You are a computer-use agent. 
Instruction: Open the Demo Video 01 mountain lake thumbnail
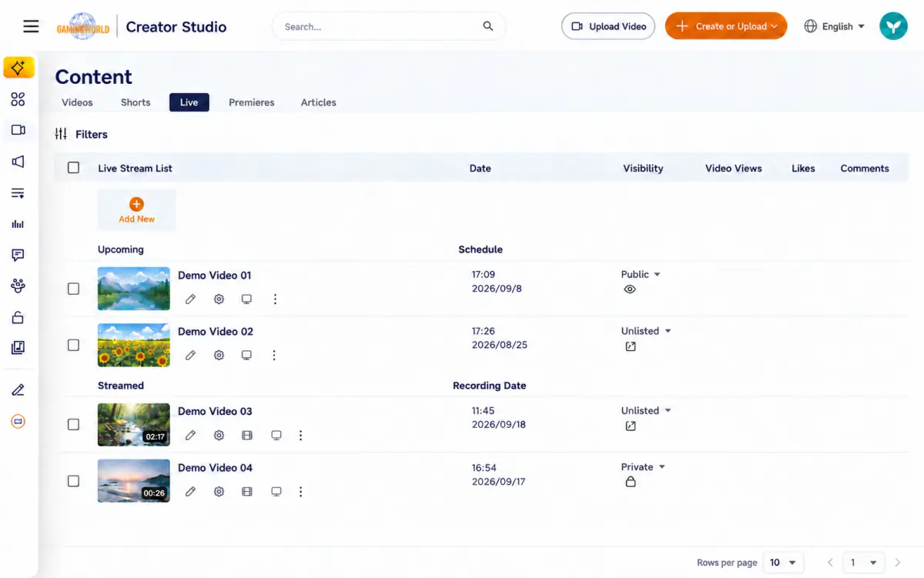pyautogui.click(x=134, y=289)
